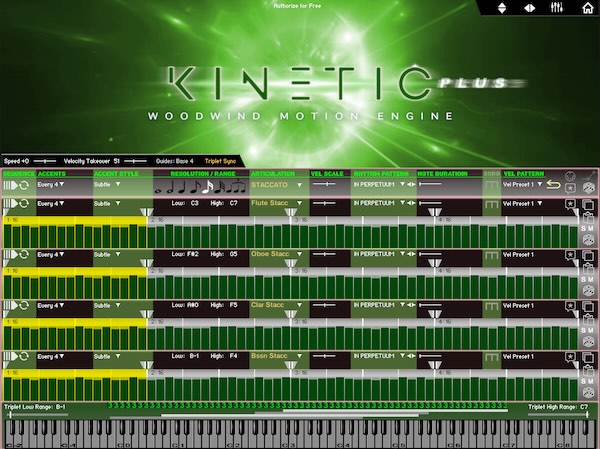This screenshot has height=449, width=600.
Task: Click the up-down arrows icon
Action: (x=502, y=8)
